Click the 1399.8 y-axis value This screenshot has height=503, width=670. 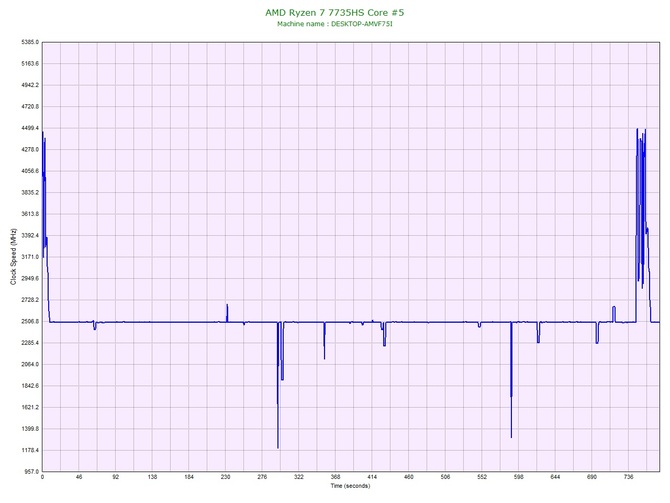tap(30, 429)
